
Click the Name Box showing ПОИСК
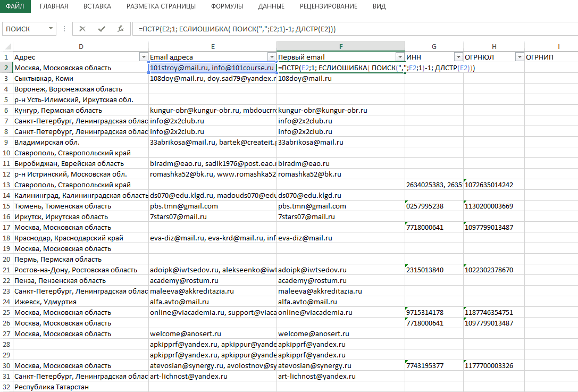pos(25,29)
